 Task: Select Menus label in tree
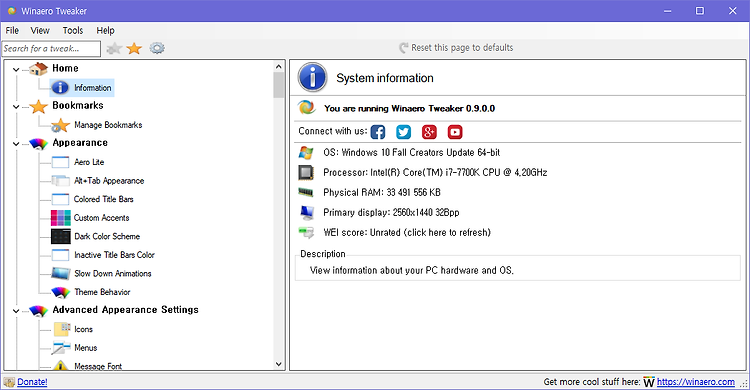pos(86,348)
